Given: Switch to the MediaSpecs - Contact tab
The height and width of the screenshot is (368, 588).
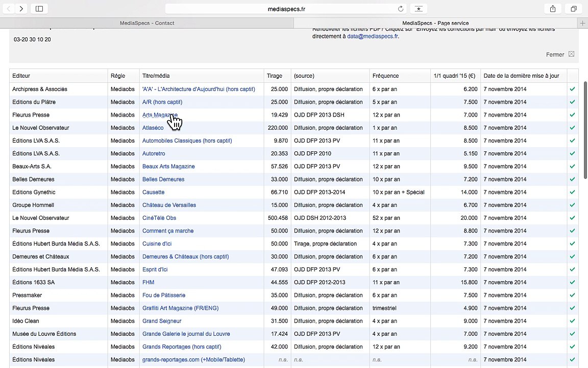Looking at the screenshot, I should [x=147, y=23].
